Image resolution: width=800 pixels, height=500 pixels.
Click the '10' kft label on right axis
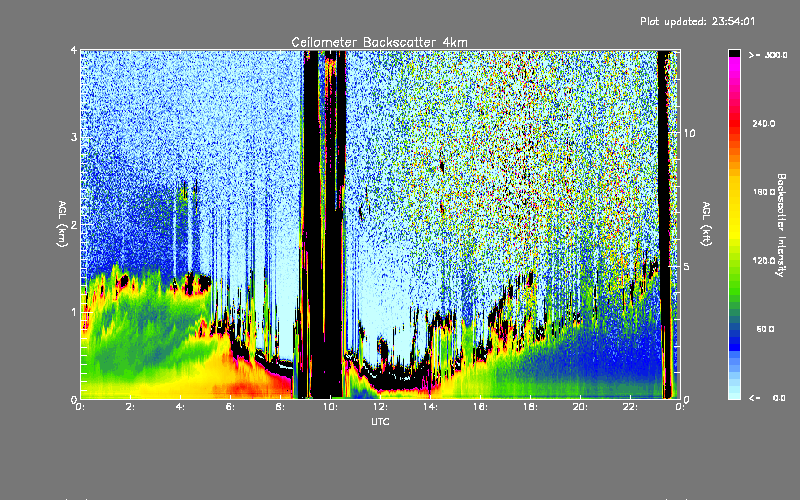[x=689, y=133]
